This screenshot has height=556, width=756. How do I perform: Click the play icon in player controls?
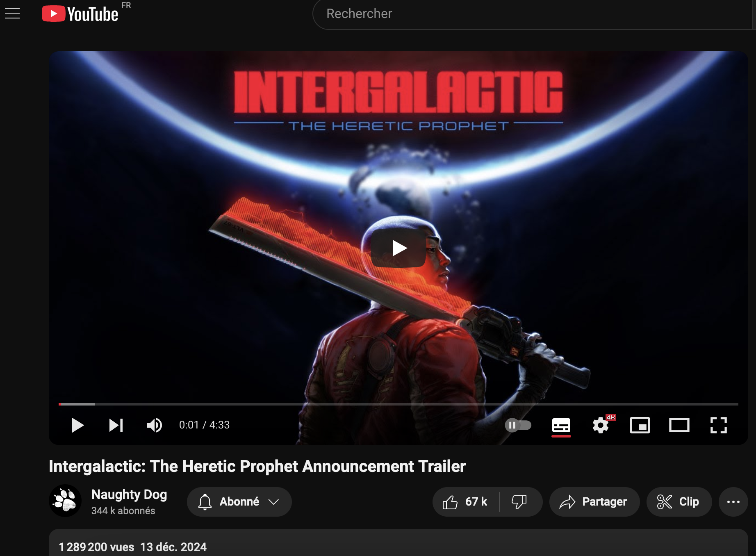[77, 425]
